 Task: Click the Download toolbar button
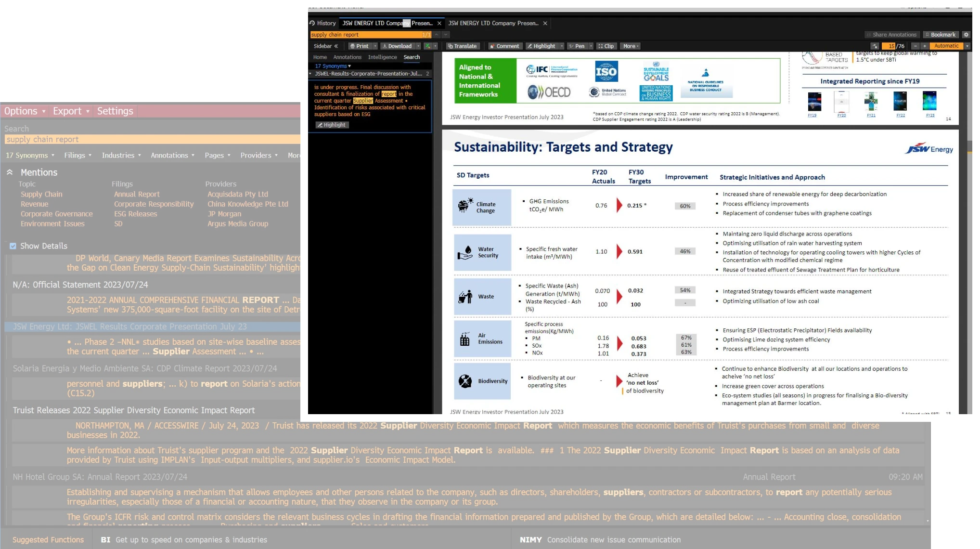click(x=397, y=46)
